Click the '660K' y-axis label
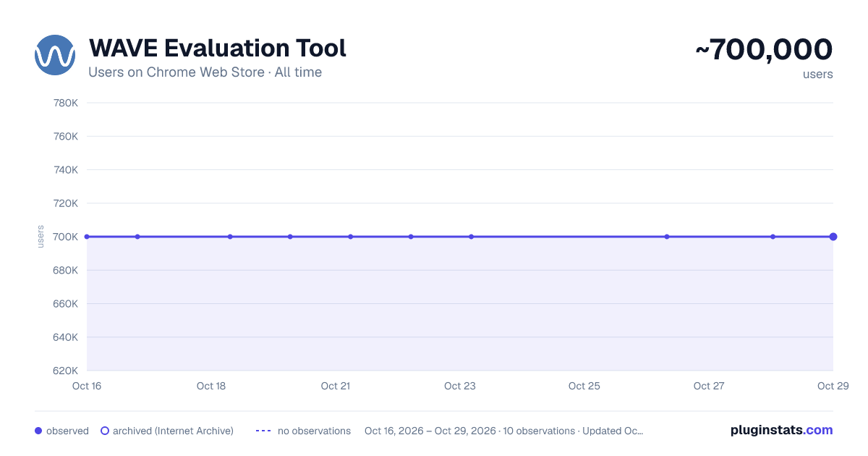The width and height of the screenshot is (868, 456). pos(66,304)
